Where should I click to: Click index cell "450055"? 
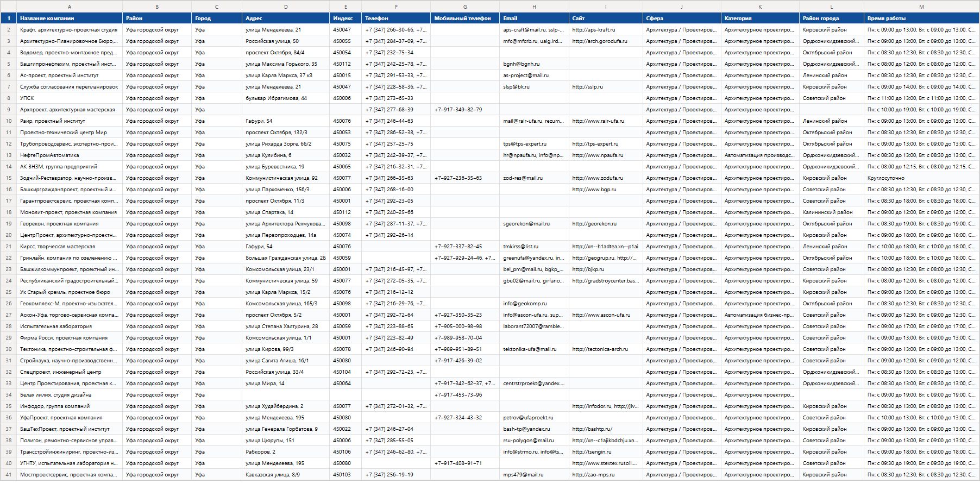(x=345, y=41)
